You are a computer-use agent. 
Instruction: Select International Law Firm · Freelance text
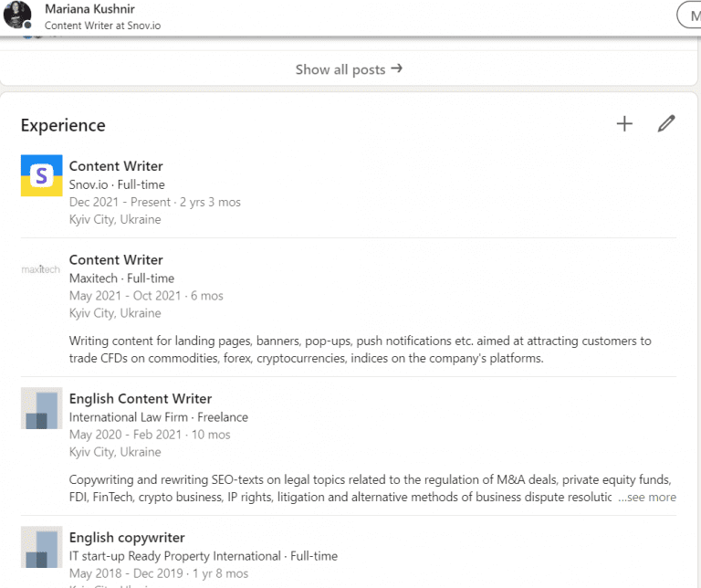[x=158, y=417]
